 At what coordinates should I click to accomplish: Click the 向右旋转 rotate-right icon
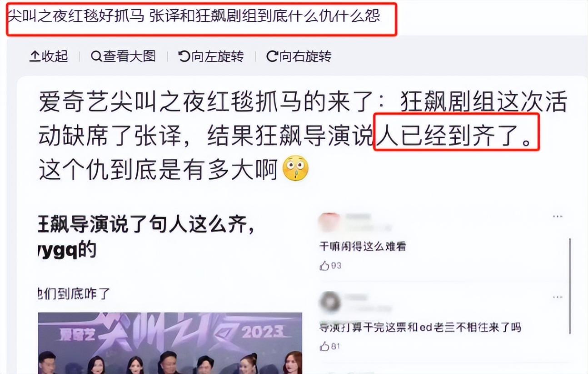pyautogui.click(x=272, y=56)
